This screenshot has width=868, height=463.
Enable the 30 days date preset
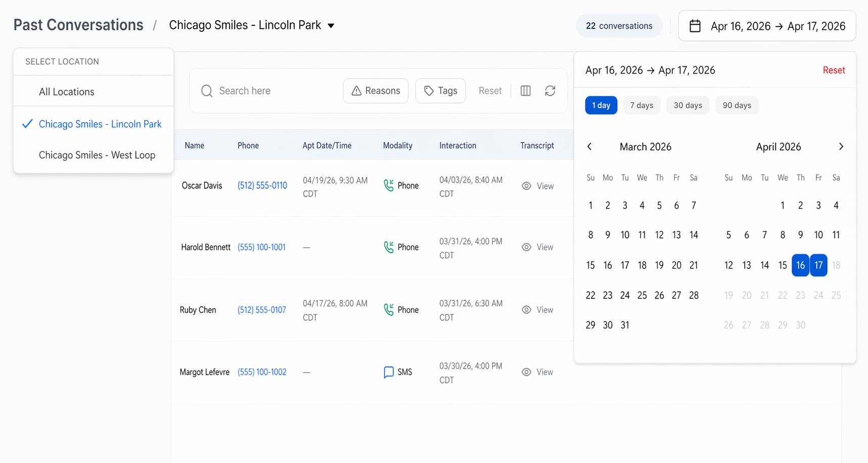(x=688, y=105)
